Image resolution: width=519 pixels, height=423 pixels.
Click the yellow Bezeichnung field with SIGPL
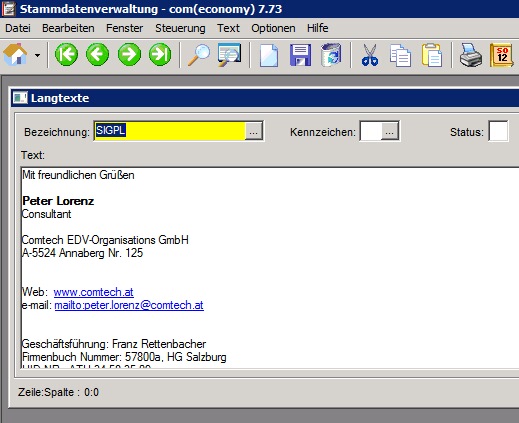[x=170, y=131]
